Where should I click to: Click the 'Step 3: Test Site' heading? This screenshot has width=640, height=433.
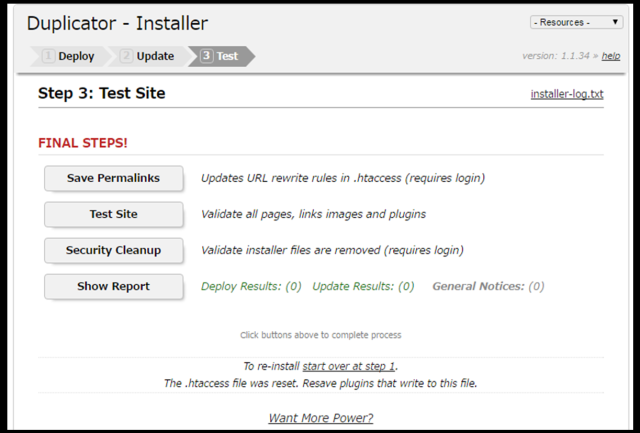point(102,93)
